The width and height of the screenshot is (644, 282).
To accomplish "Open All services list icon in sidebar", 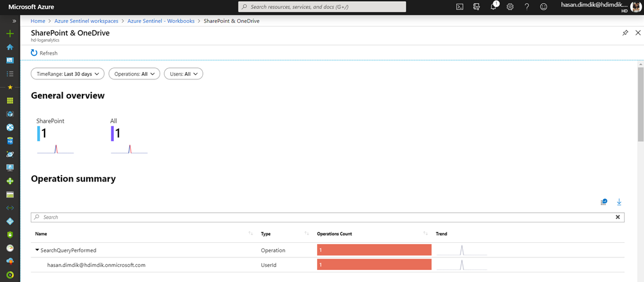I will (x=10, y=74).
